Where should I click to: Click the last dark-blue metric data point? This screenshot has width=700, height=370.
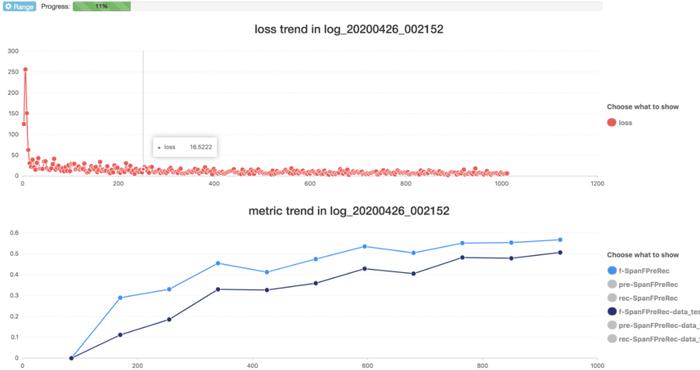560,253
